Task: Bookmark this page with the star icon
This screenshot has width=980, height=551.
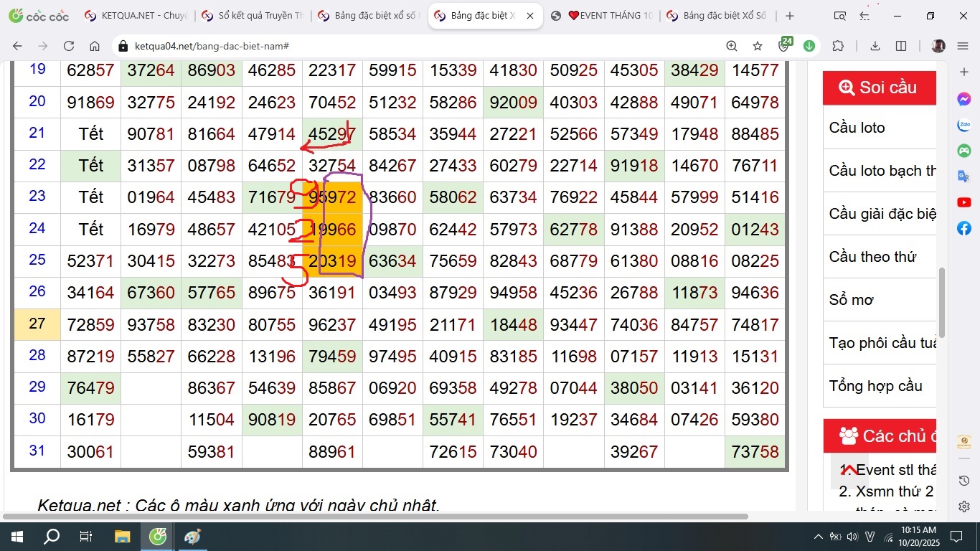Action: click(758, 46)
